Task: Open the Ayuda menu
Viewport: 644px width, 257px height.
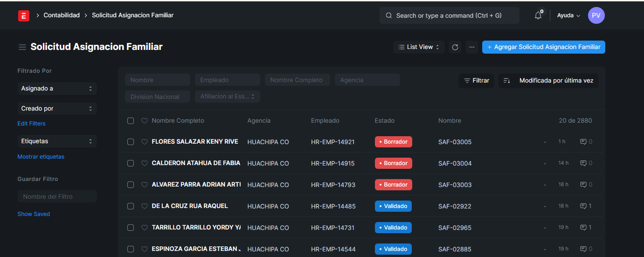Action: click(568, 15)
